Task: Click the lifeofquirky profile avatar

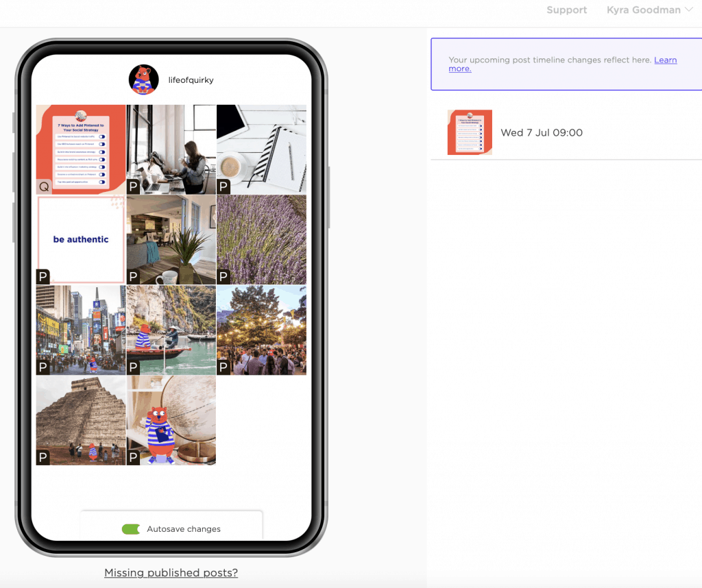Action: [x=144, y=79]
